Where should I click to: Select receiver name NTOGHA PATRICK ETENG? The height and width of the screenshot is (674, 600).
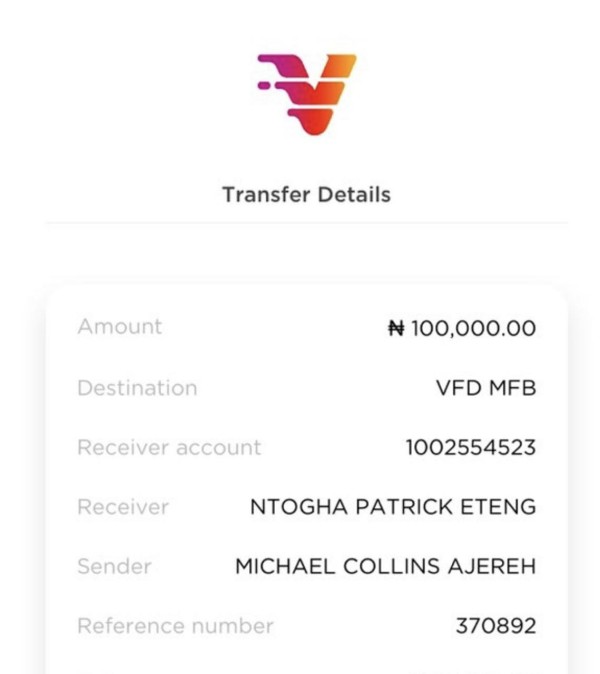393,508
